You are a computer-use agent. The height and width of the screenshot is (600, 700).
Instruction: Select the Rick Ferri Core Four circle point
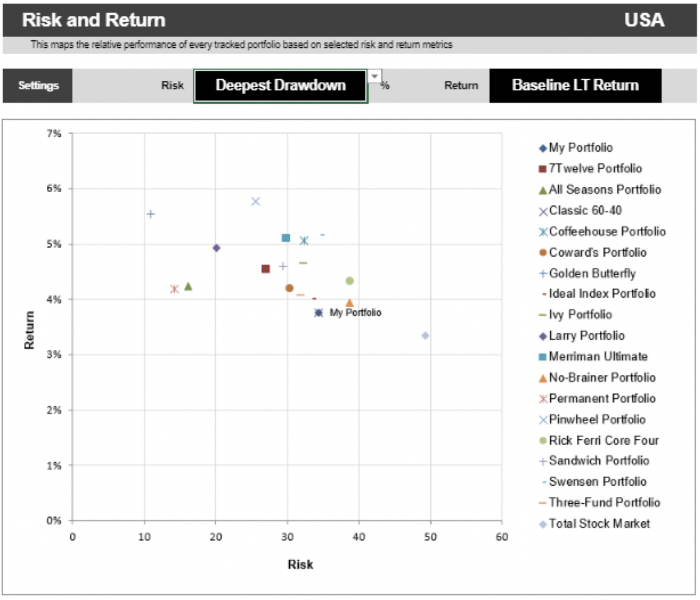click(x=350, y=281)
